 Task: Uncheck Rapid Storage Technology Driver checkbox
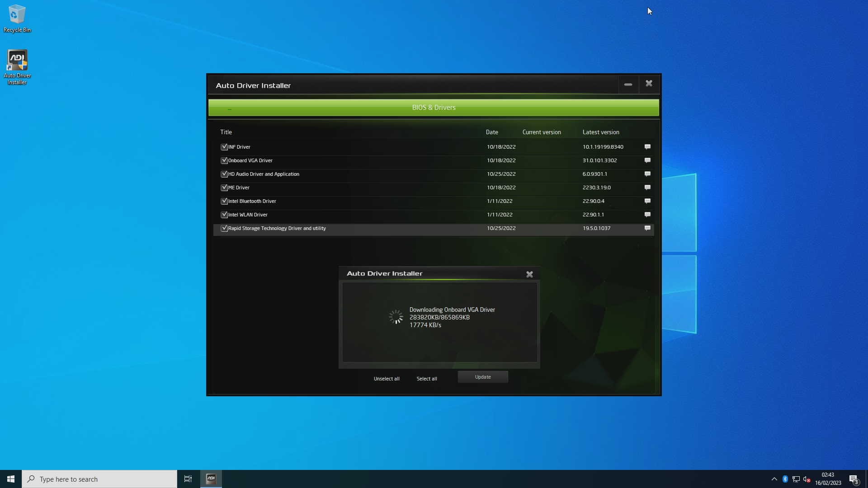[224, 228]
